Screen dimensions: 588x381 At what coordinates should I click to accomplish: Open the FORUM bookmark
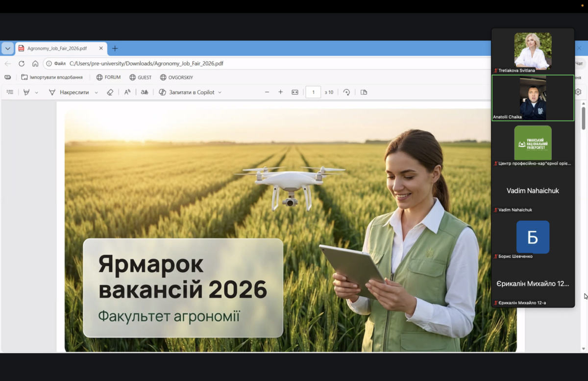coord(108,77)
